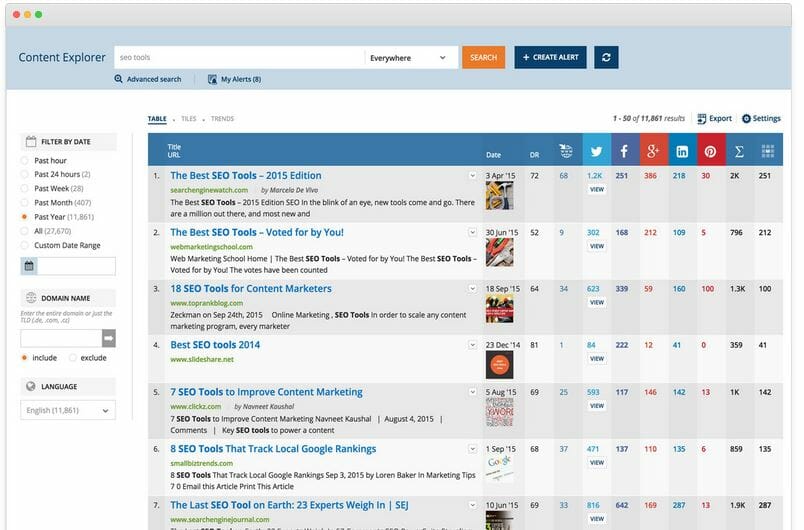Click the refresh icon button
This screenshot has height=530, width=804.
[605, 58]
